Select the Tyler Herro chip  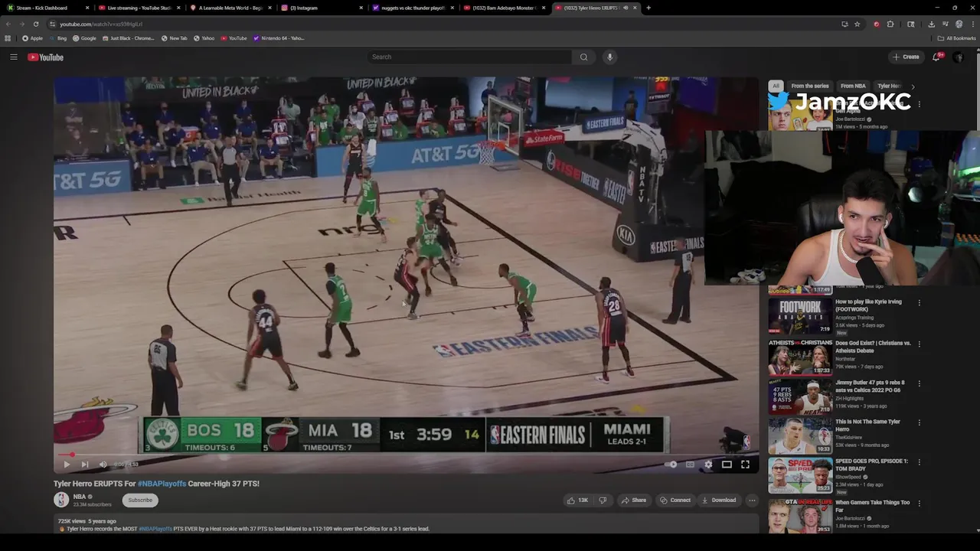(x=889, y=86)
